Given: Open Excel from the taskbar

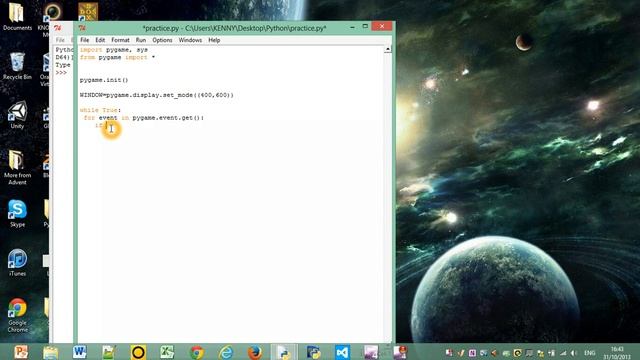Looking at the screenshot, I should click(x=167, y=352).
